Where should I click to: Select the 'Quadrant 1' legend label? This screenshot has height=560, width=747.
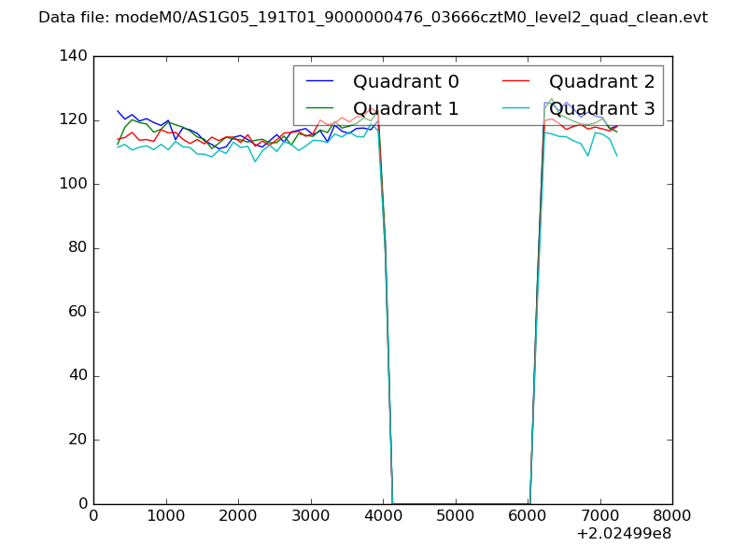[x=405, y=108]
